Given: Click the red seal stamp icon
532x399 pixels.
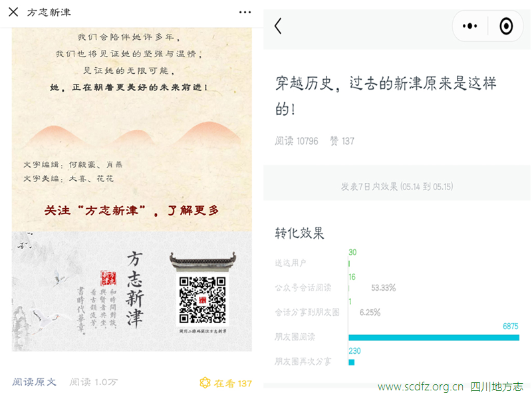Looking at the screenshot, I should [x=108, y=278].
